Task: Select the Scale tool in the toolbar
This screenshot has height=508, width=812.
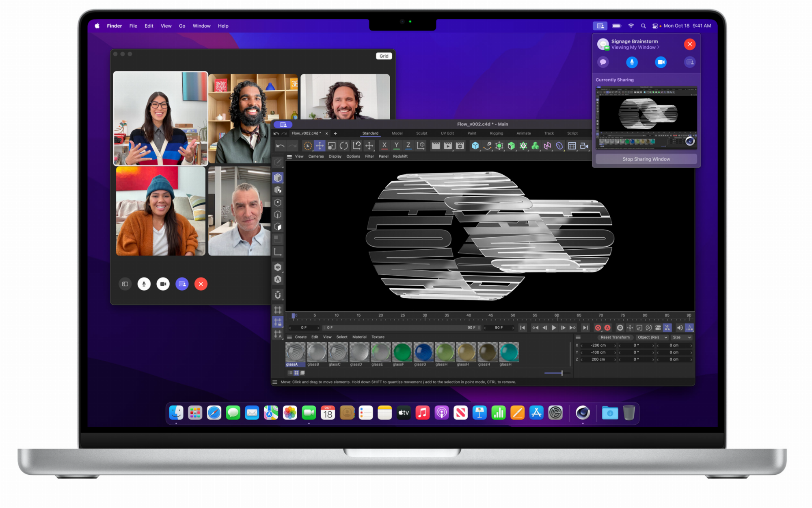Action: pos(332,145)
